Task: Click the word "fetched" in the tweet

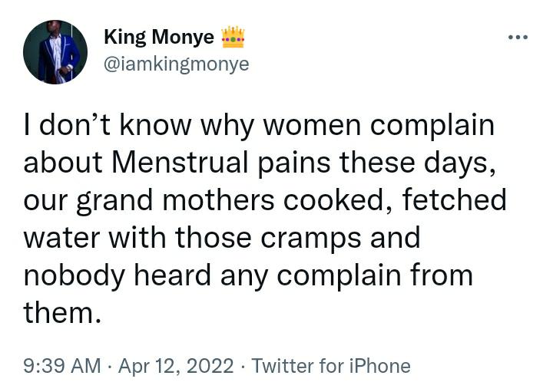Action: tap(454, 199)
